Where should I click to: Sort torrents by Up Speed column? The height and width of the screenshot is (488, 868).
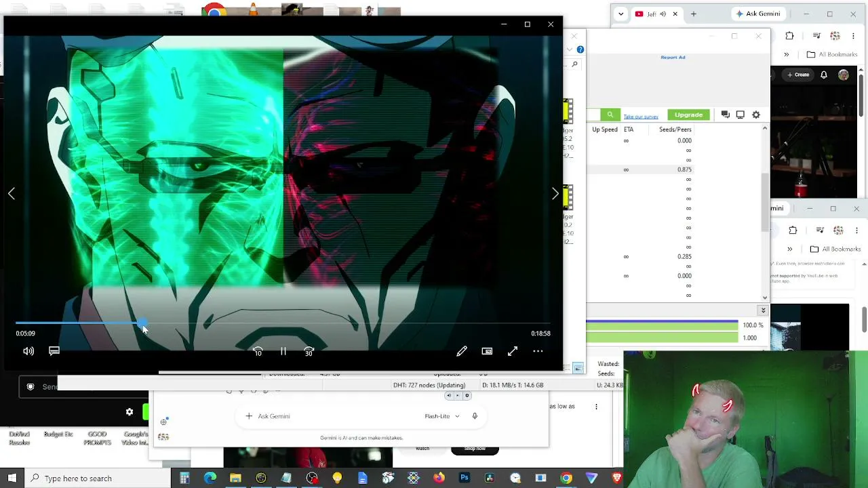[605, 129]
